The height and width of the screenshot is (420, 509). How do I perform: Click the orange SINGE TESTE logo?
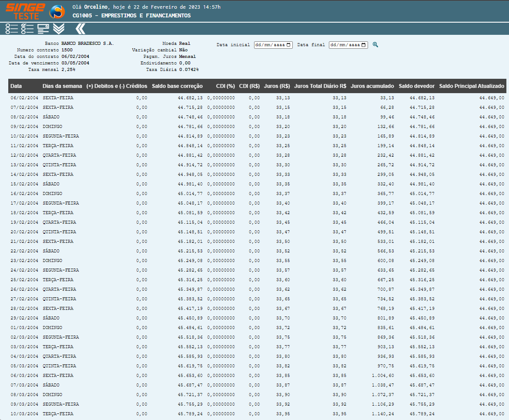click(x=25, y=12)
